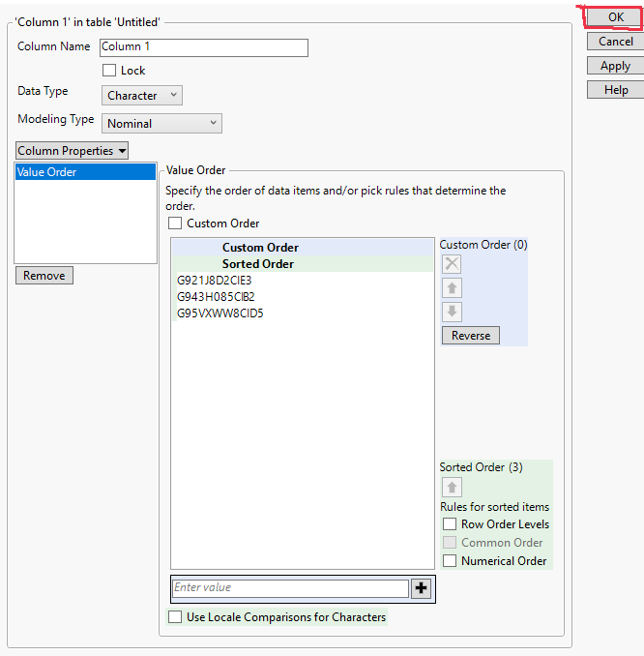Select value G943H085CIB2
The width and height of the screenshot is (644, 656).
(303, 297)
